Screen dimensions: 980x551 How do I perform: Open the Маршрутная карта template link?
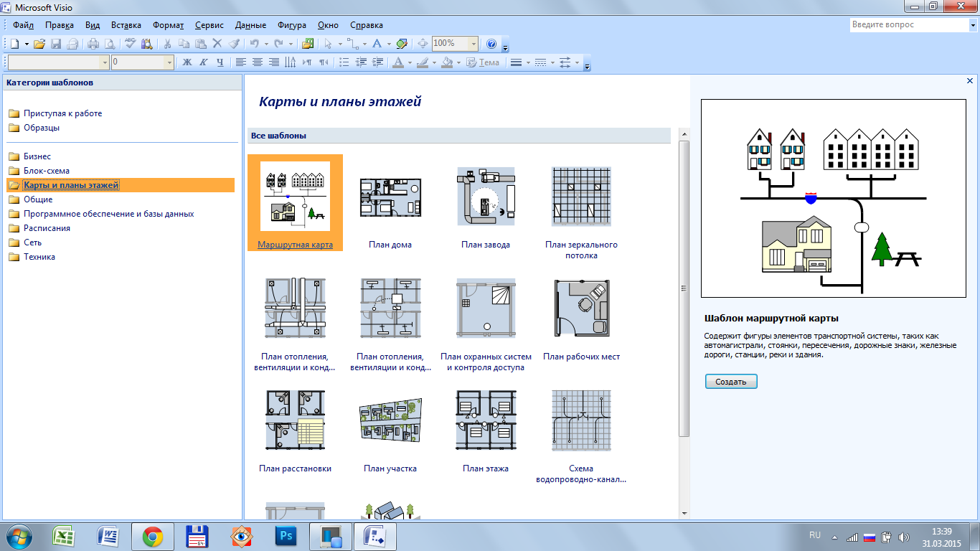(295, 245)
